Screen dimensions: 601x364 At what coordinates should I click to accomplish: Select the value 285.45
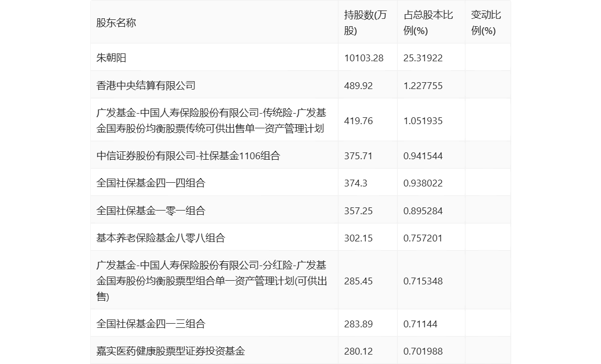click(x=358, y=281)
